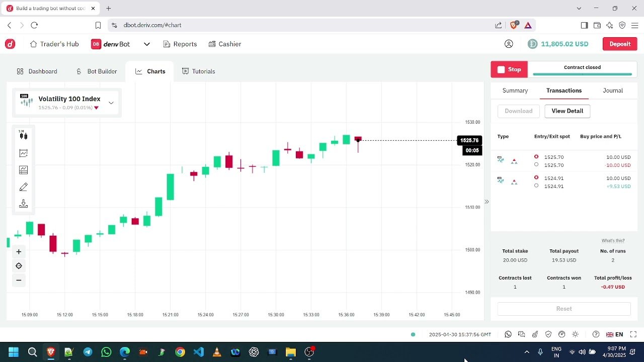
Task: Click the Stop button to halt the bot
Action: pyautogui.click(x=509, y=69)
